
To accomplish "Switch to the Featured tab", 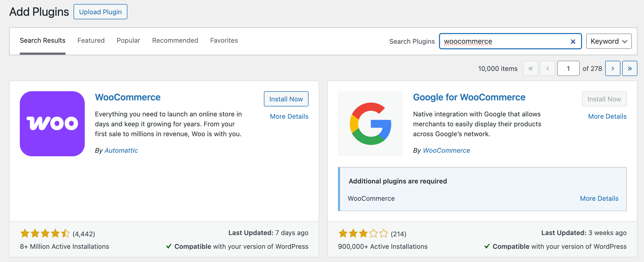I will point(91,40).
